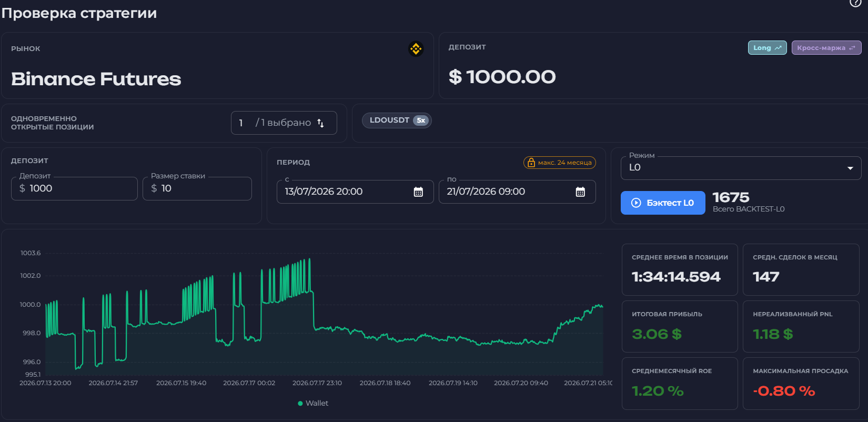Toggle Wallet series in chart legend
This screenshot has width=868, height=422.
tap(313, 403)
